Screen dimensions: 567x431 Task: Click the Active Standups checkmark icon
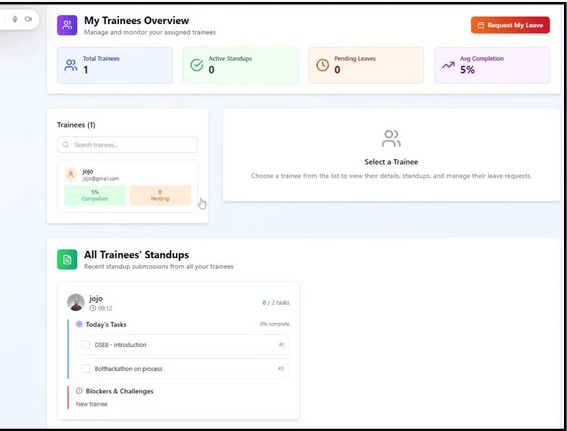pyautogui.click(x=197, y=65)
